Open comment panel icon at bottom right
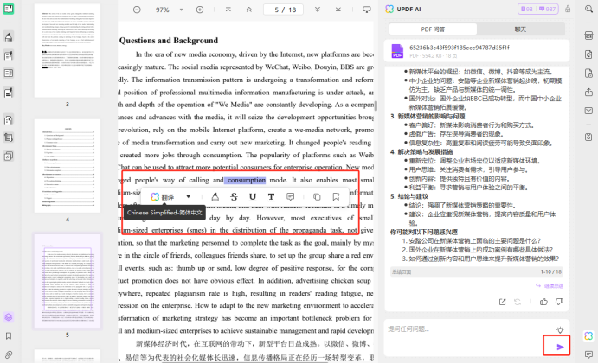Image resolution: width=598 pixels, height=364 pixels. click(588, 354)
